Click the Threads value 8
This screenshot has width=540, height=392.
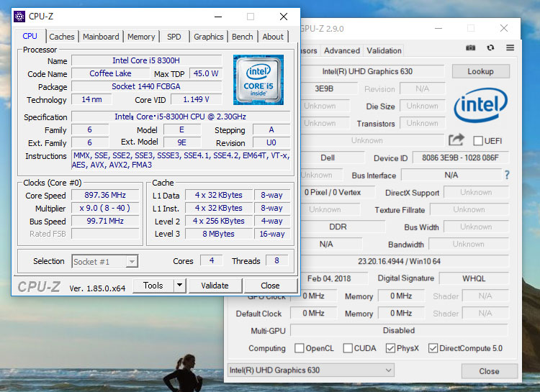click(x=276, y=260)
